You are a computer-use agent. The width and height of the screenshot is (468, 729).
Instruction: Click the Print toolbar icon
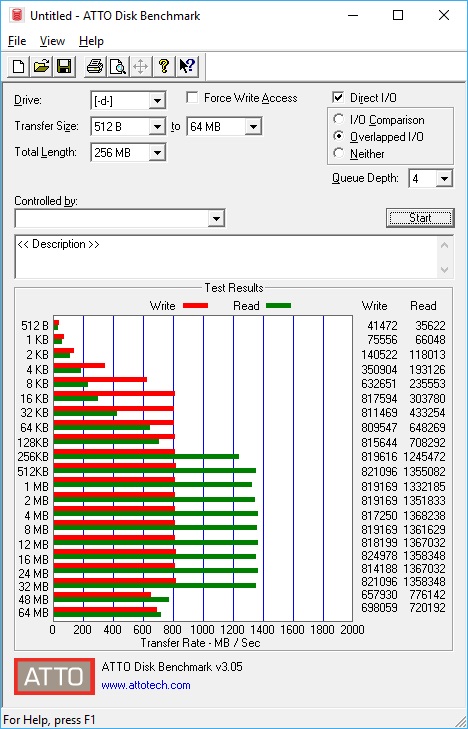pyautogui.click(x=95, y=66)
